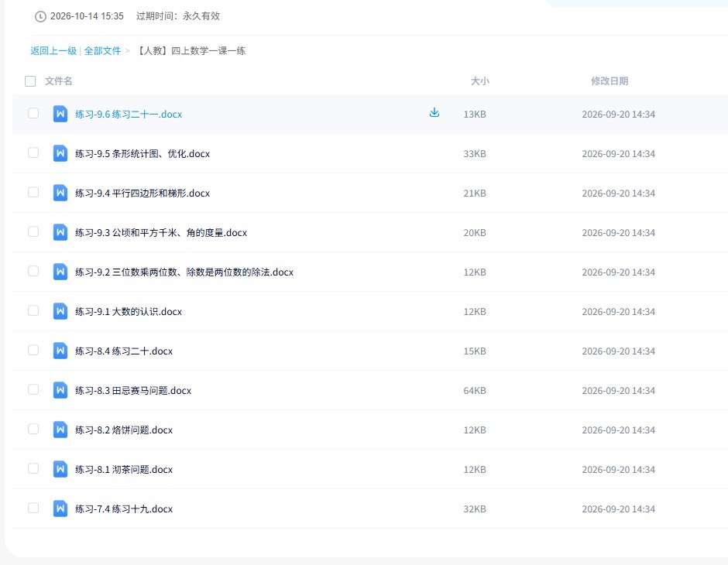728x565 pixels.
Task: Click the Word icon beside 练习-7.4 练习十九.docx
Action: coord(60,508)
